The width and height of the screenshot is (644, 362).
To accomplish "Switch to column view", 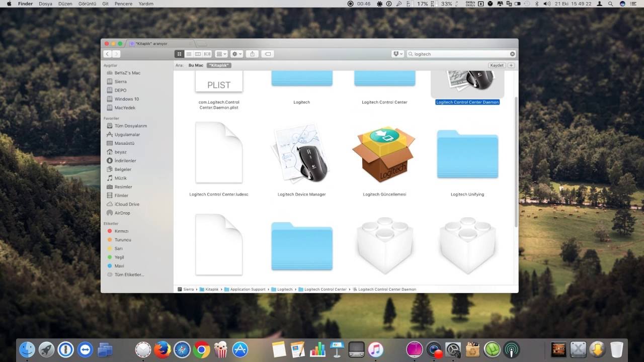I will click(x=198, y=54).
